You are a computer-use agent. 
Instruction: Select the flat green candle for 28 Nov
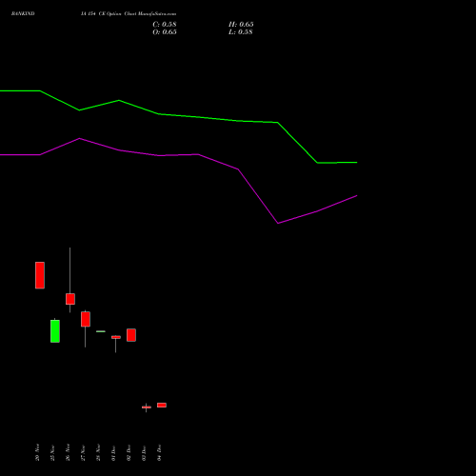(x=101, y=331)
